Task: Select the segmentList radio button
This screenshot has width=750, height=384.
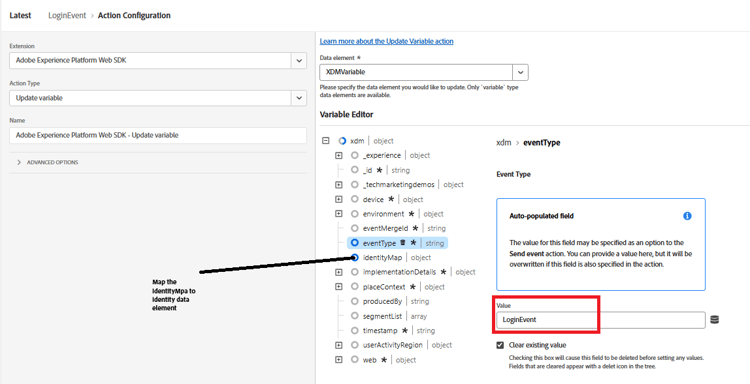Action: 354,316
